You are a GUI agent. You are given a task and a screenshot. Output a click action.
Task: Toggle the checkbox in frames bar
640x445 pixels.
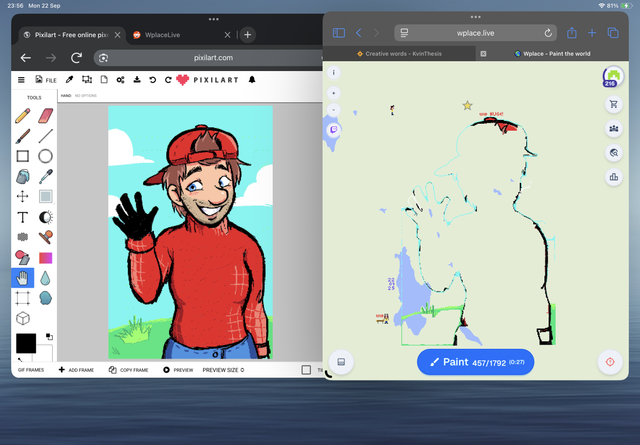306,370
